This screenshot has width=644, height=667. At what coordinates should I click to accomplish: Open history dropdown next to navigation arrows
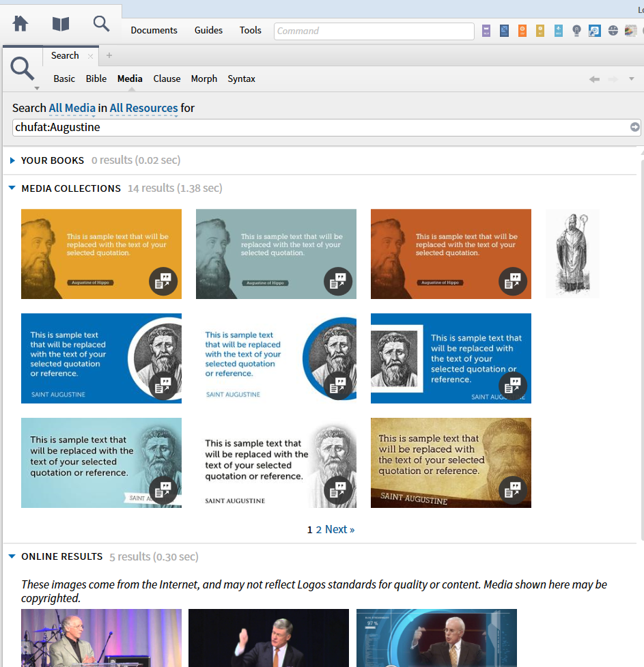(x=632, y=79)
